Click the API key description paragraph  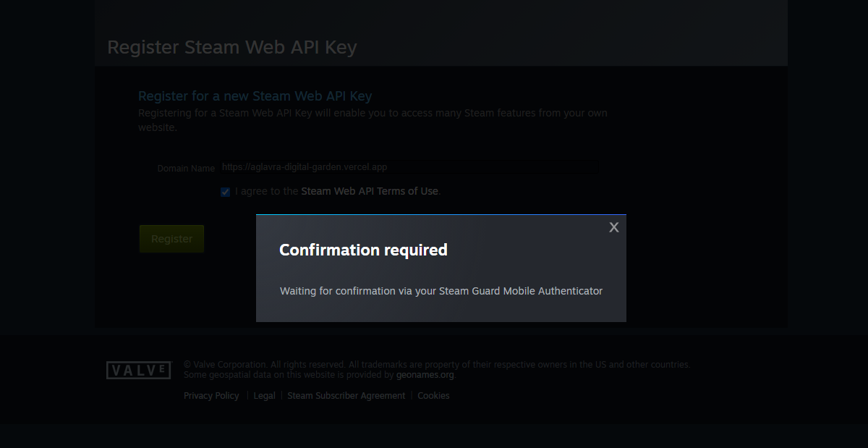click(373, 120)
